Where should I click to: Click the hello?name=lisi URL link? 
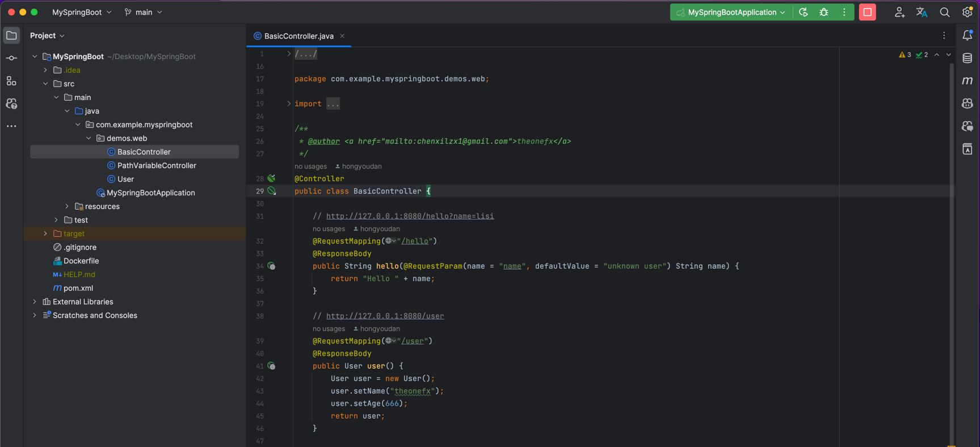coord(410,216)
